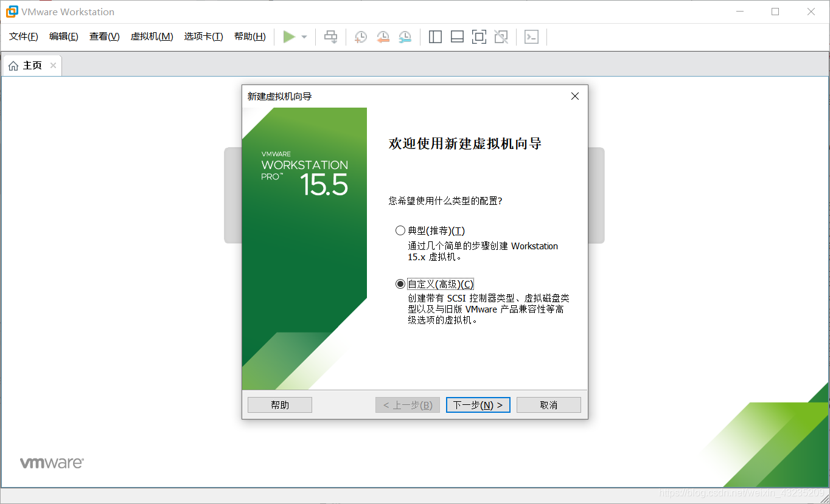This screenshot has width=830, height=504.
Task: Close the 新建虚拟机向导 dialog
Action: click(575, 96)
